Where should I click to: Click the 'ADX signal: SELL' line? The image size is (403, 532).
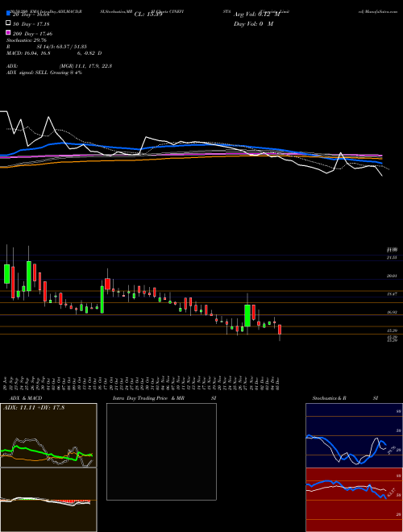tap(44, 73)
